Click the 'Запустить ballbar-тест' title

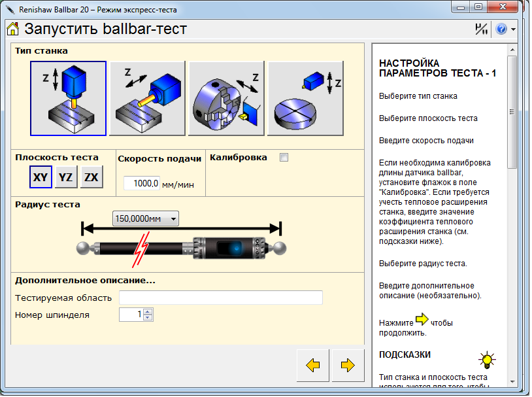coord(105,29)
